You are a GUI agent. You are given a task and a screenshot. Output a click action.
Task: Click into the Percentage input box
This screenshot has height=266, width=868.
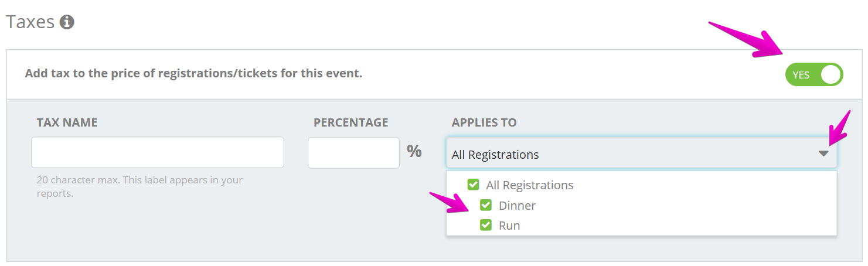pos(353,152)
